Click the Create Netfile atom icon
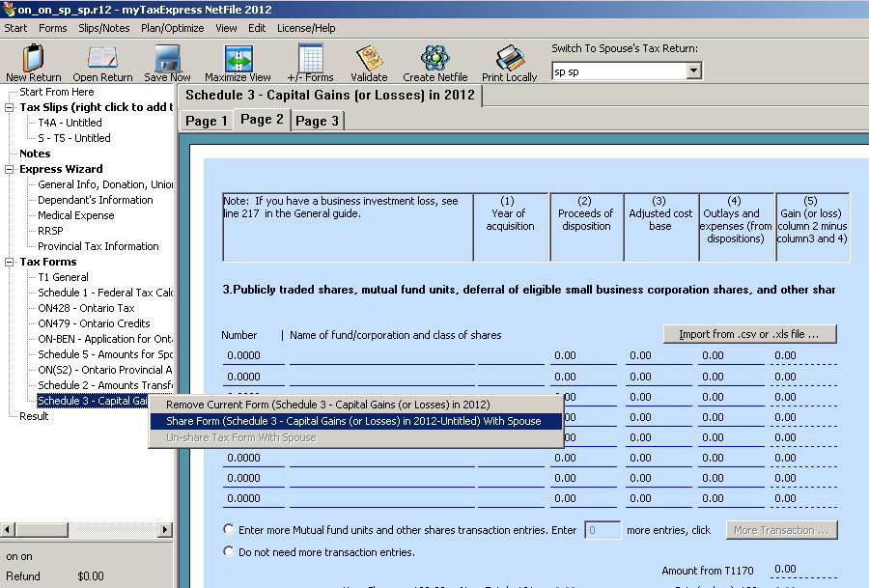The image size is (869, 588). pyautogui.click(x=435, y=58)
